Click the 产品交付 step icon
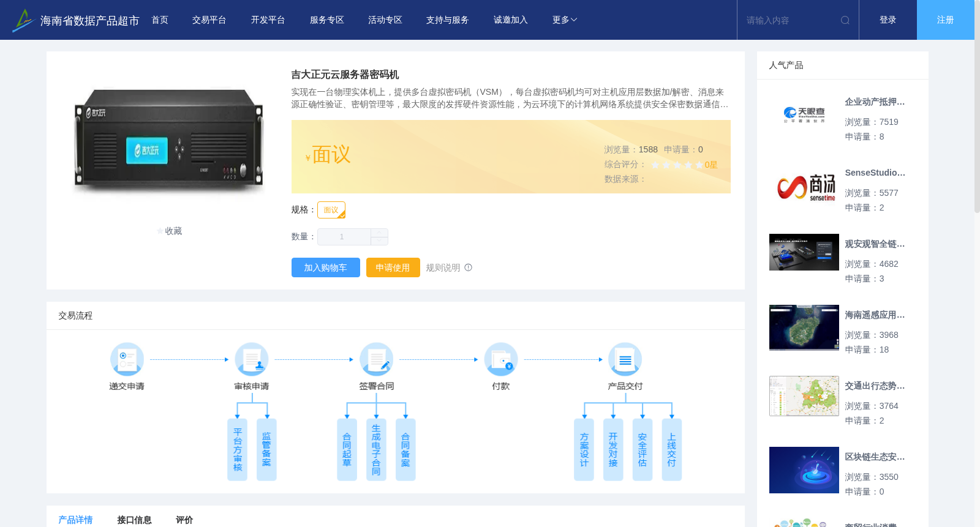Viewport: 980px width, 527px height. point(625,359)
